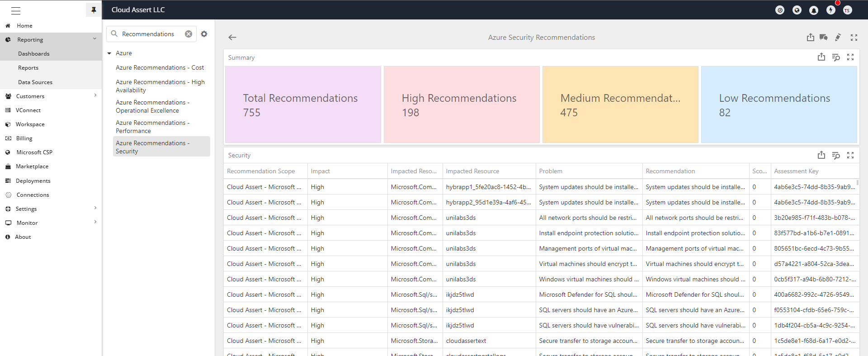The width and height of the screenshot is (868, 356).
Task: Collapse the Azure tree group
Action: (109, 53)
